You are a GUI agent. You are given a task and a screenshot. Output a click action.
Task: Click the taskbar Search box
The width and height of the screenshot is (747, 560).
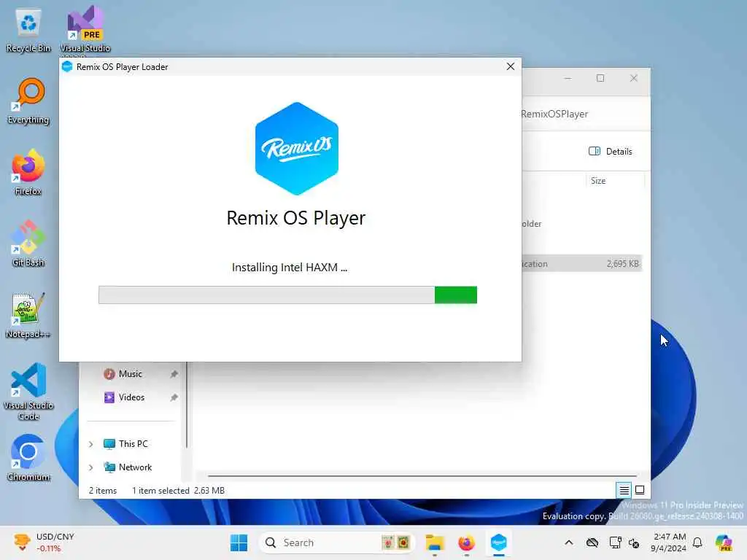click(337, 542)
